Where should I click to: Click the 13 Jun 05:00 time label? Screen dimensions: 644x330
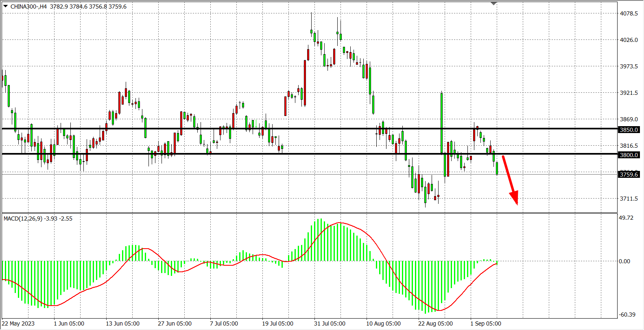coord(122,323)
